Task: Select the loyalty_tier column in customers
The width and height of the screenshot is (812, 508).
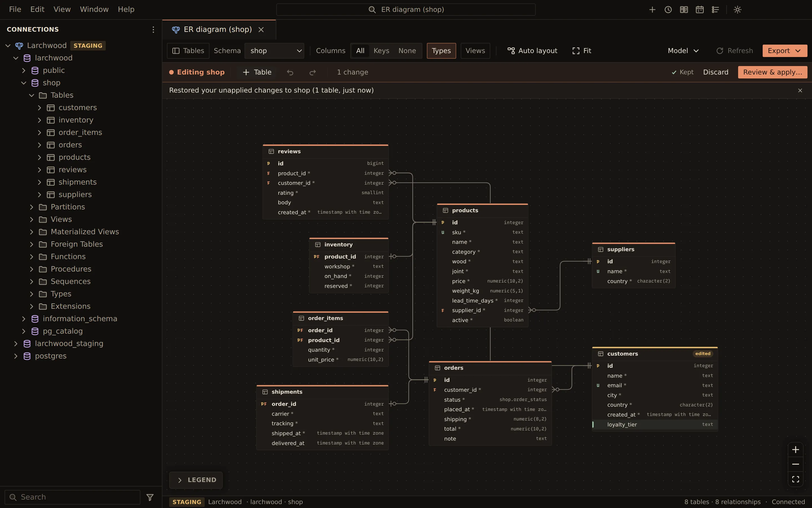Action: point(655,425)
